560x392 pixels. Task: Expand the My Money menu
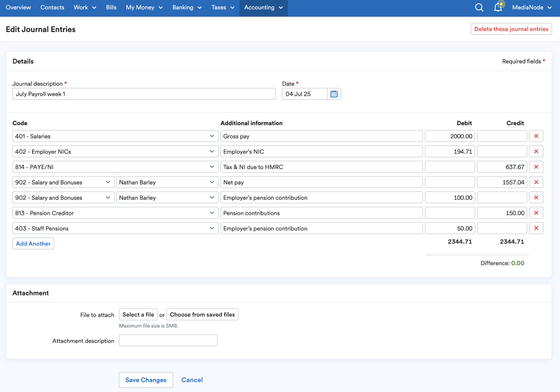[x=144, y=7]
